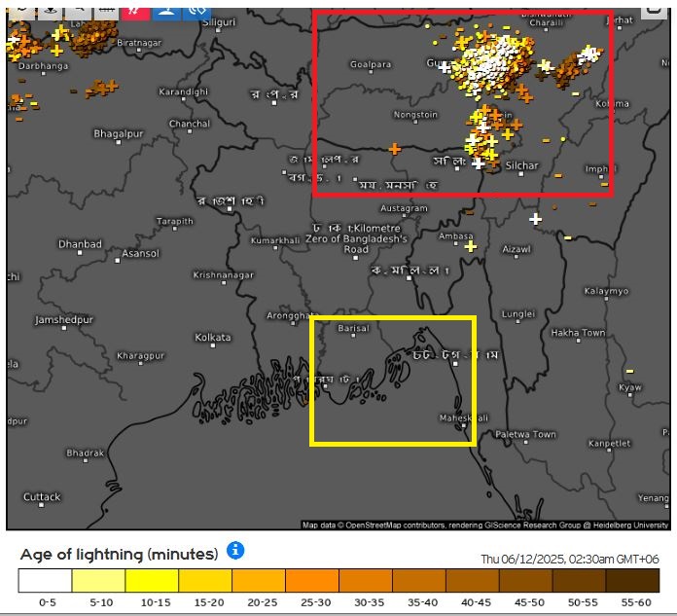Click the Silchar city label
The width and height of the screenshot is (677, 616).
coord(522,165)
